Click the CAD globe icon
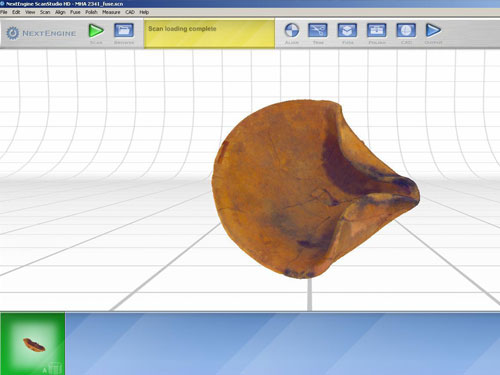This screenshot has height=375, width=500. 406,30
